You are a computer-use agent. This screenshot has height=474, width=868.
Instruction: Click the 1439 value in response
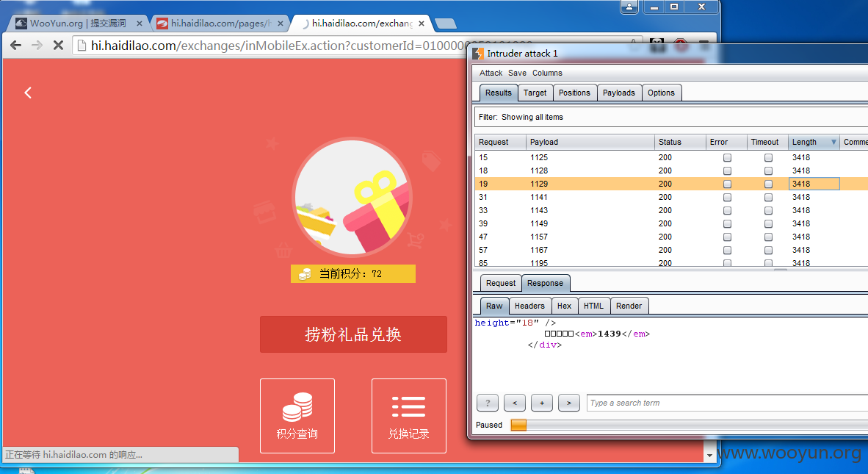pos(609,334)
